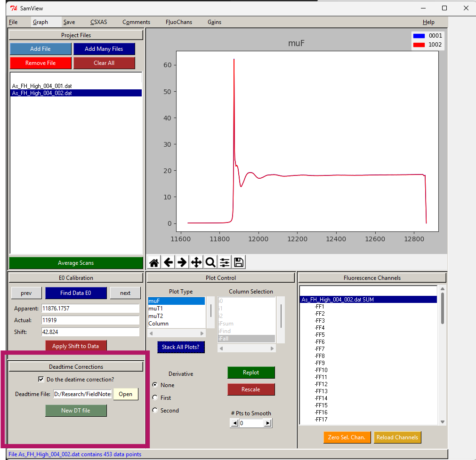
Task: Select the Pan axes tool
Action: (196, 262)
